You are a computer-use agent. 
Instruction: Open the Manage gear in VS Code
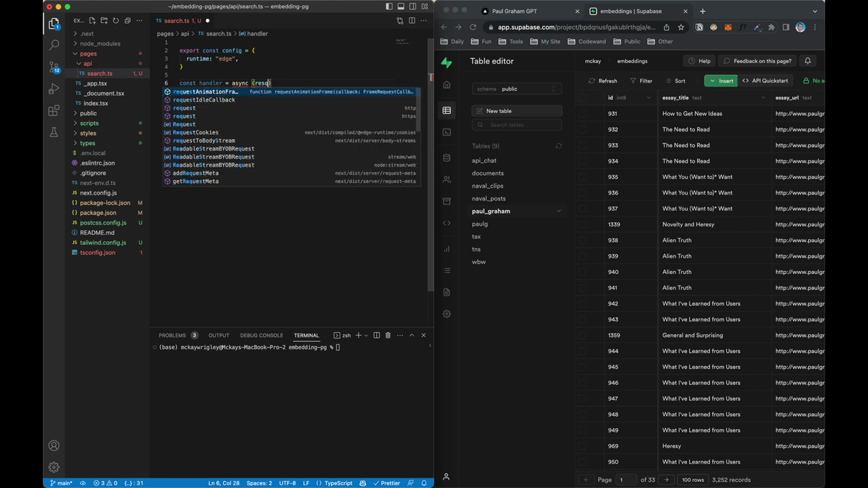[x=54, y=467]
